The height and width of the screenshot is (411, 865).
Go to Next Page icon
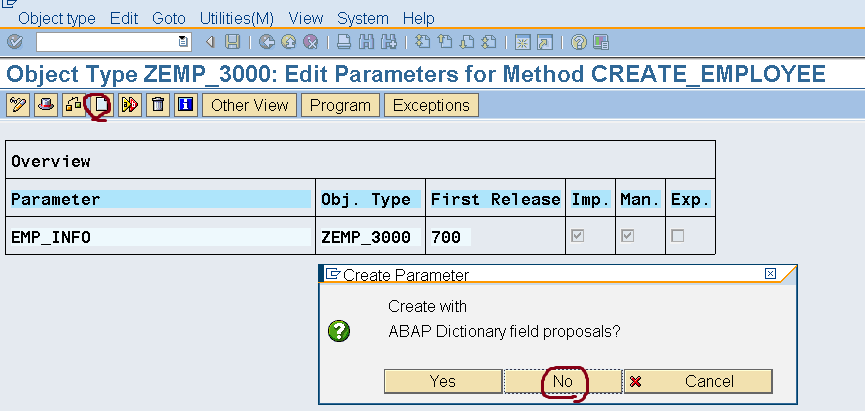coord(467,42)
